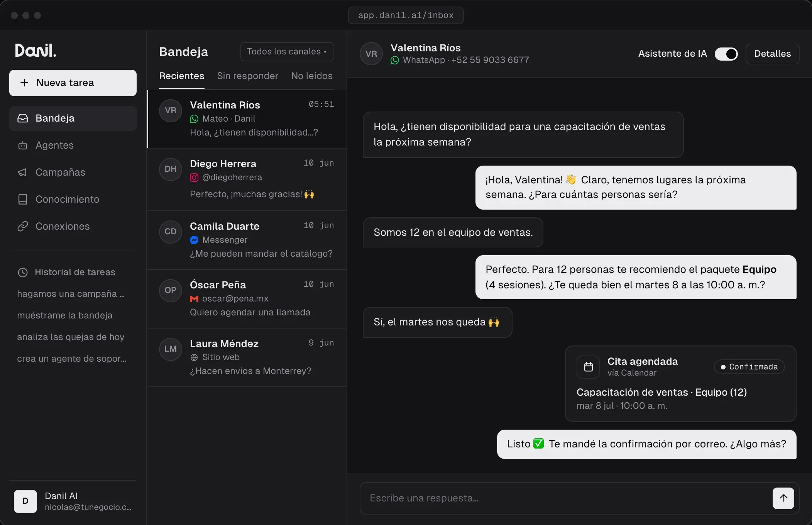Click the Instagram icon next to @diegoherrera
812x525 pixels.
point(194,178)
